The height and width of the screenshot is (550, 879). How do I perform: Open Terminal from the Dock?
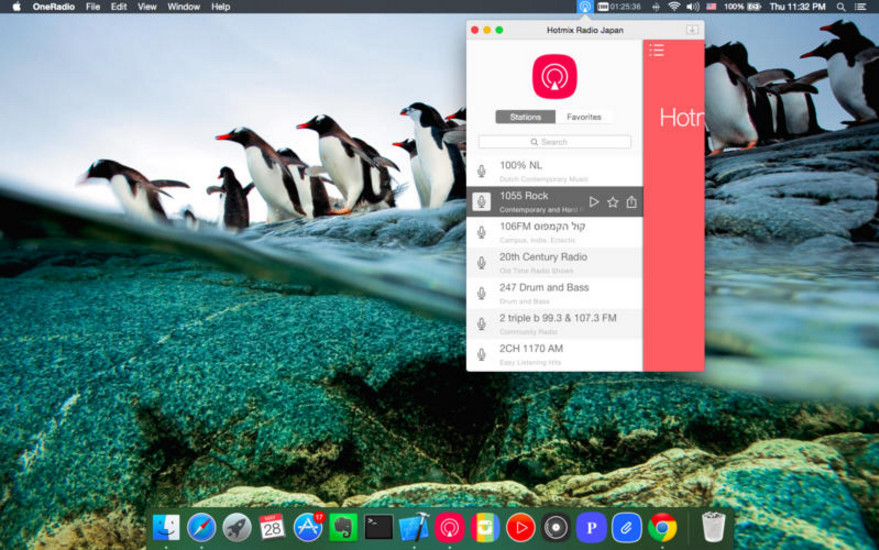(x=378, y=528)
